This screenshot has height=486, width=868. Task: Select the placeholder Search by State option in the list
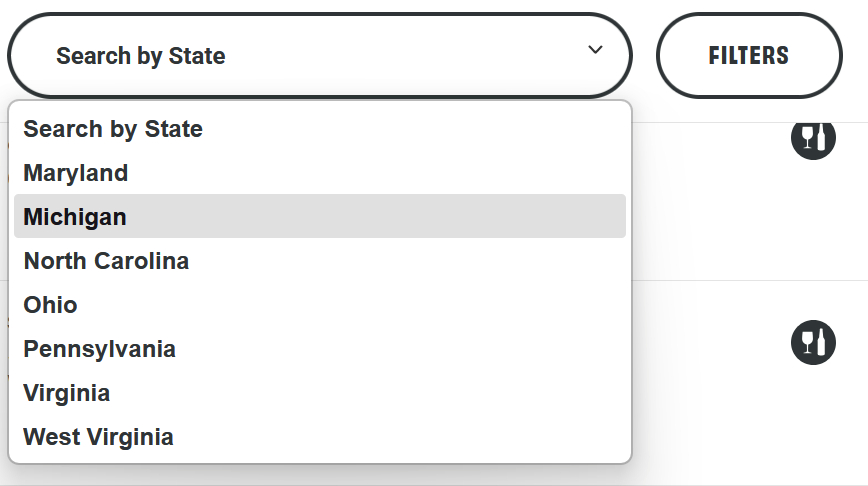point(113,129)
